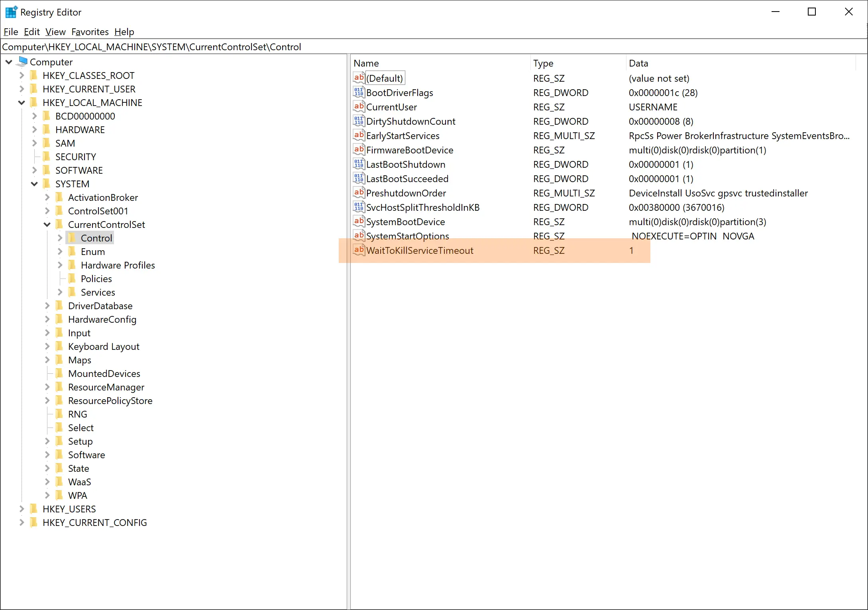Screen dimensions: 868x610
Task: Select the MountedDevices key
Action: click(104, 373)
